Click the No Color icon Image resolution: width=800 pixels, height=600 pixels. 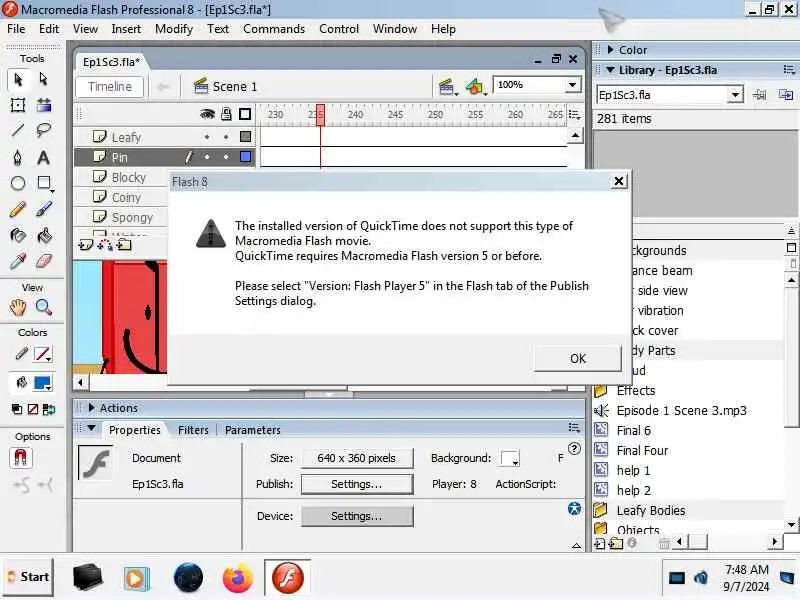pyautogui.click(x=33, y=409)
